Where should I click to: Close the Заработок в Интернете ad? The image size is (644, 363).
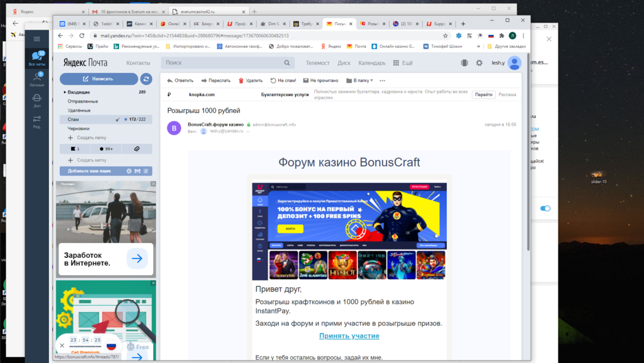[153, 184]
